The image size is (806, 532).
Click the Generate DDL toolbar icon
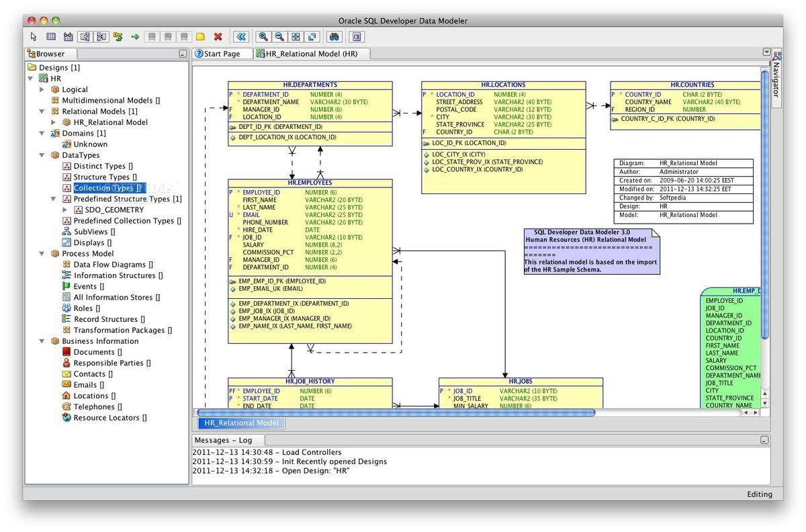pos(357,37)
